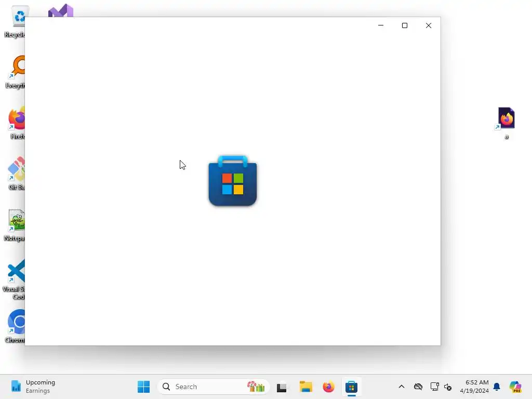Select the Visual Studio purple desktop icon
Image resolution: width=532 pixels, height=399 pixels.
61,10
